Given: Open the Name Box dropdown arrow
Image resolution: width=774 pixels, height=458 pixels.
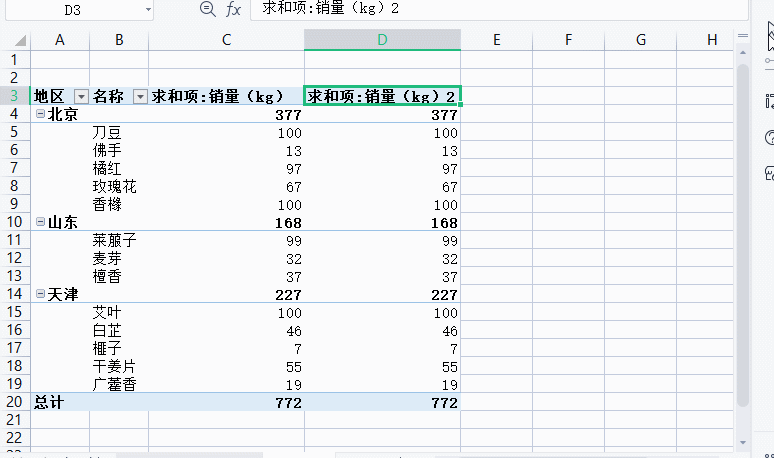Looking at the screenshot, I should pos(148,9).
